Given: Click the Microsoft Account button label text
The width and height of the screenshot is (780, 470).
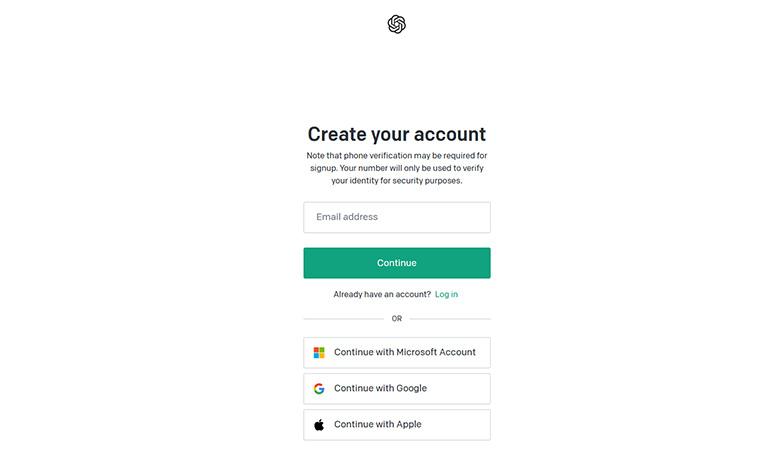Looking at the screenshot, I should (x=404, y=352).
